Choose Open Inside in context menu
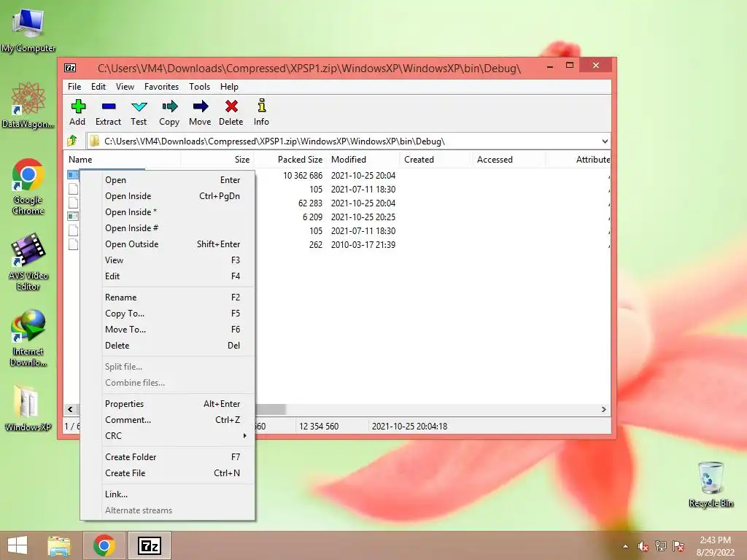Viewport: 747px width, 560px height. tap(169, 196)
